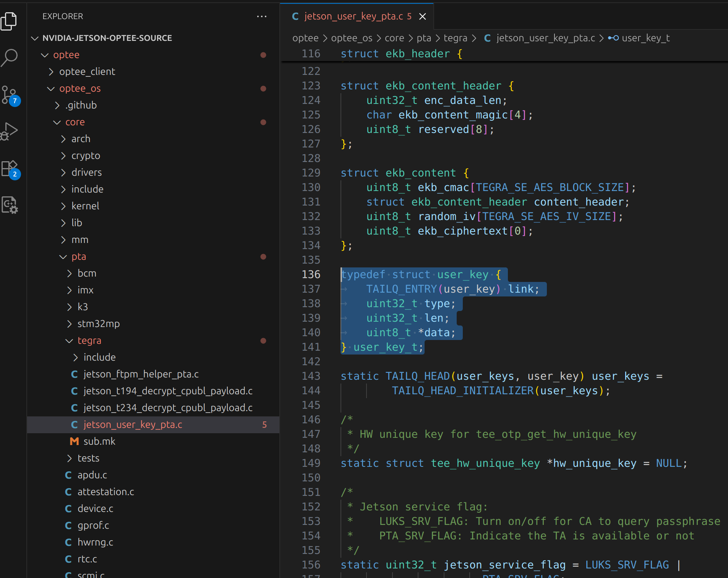Viewport: 728px width, 578px height.
Task: Expand the crypto folder
Action: click(x=63, y=156)
